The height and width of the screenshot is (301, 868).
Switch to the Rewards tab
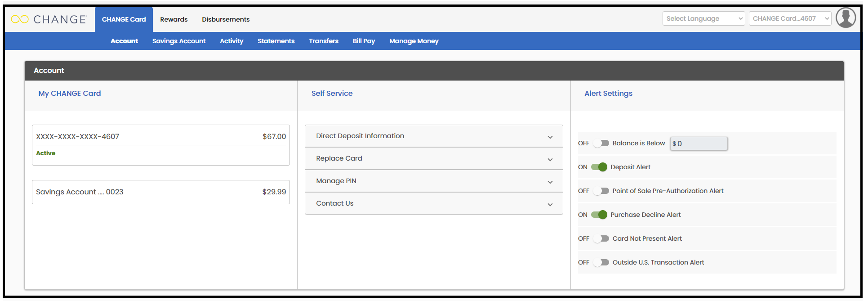(x=174, y=19)
